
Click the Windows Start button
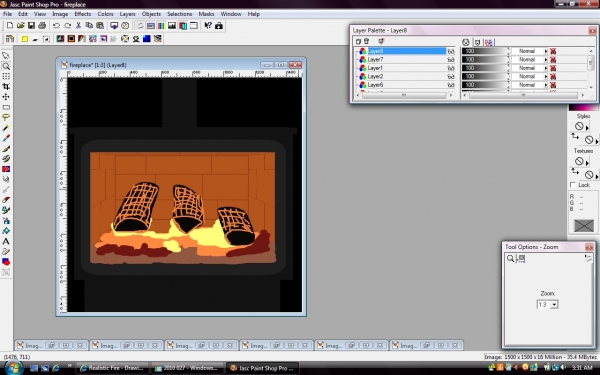pyautogui.click(x=13, y=368)
